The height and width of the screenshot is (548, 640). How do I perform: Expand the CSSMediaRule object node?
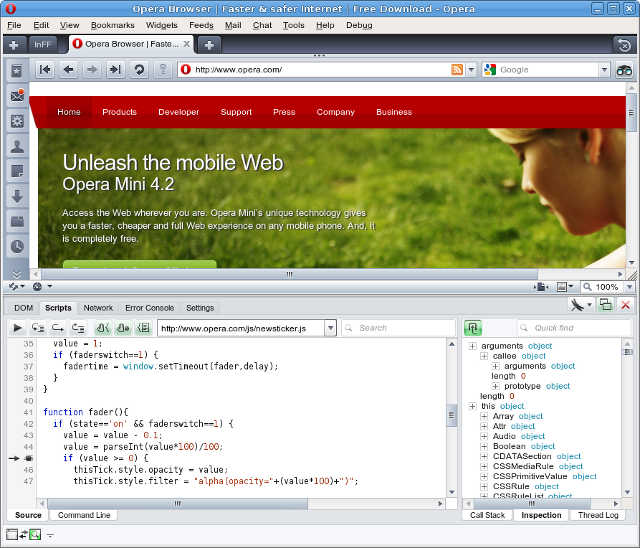click(x=484, y=466)
